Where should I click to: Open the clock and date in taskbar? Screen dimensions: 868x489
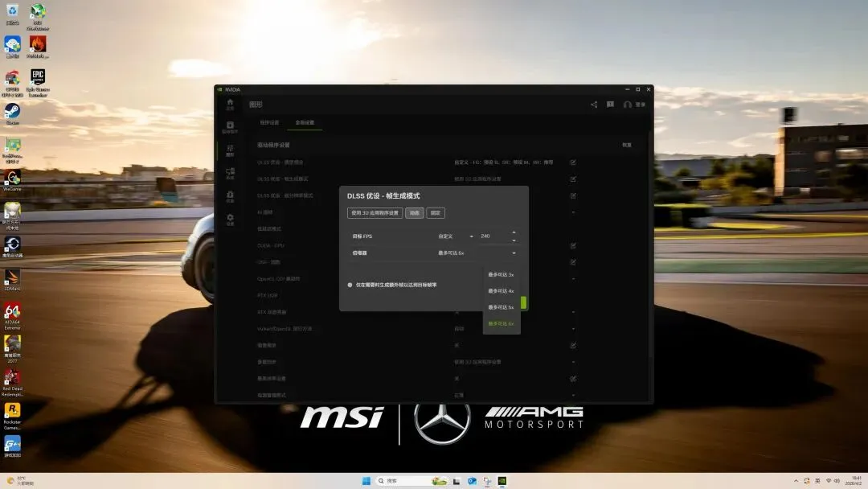[x=855, y=481]
